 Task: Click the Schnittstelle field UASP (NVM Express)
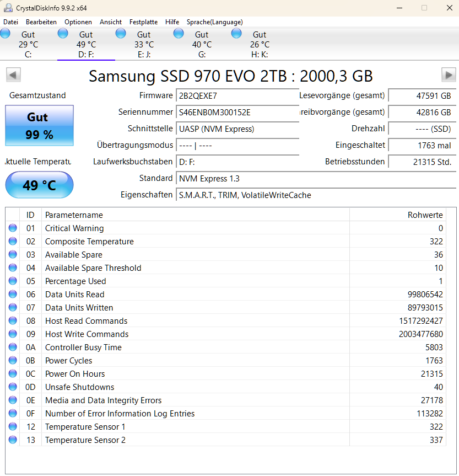coord(237,129)
